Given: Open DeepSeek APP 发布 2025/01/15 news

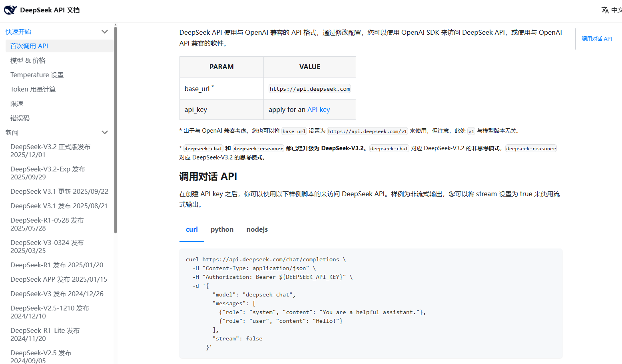Looking at the screenshot, I should point(60,279).
